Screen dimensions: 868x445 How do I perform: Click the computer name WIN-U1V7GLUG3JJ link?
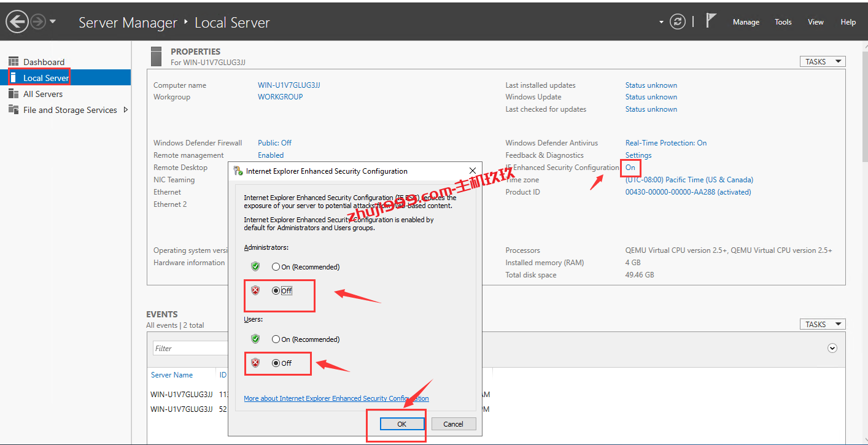[x=289, y=85]
